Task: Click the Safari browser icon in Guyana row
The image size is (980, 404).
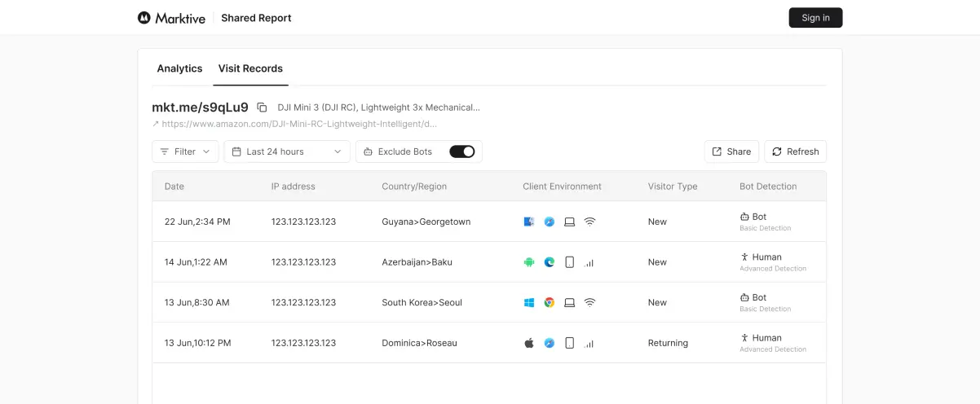Action: (550, 222)
